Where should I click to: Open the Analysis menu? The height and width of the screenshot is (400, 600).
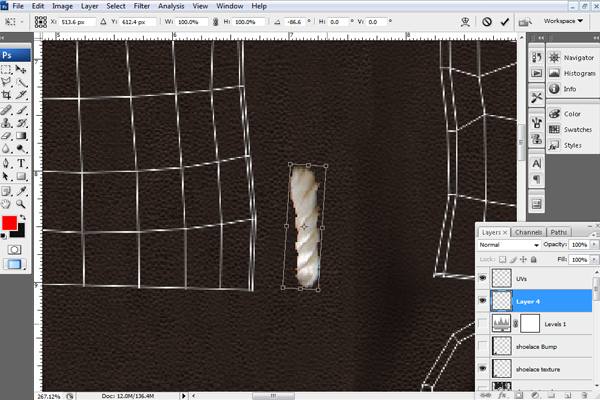[x=171, y=6]
